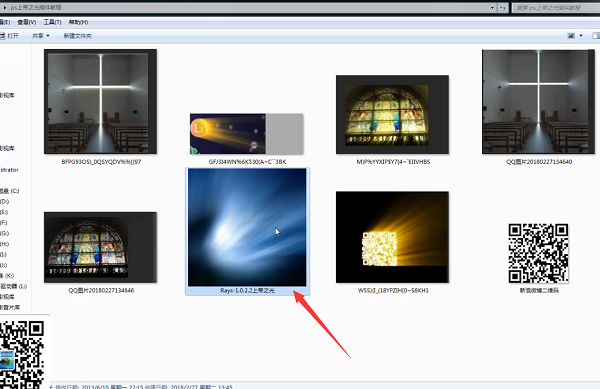Select the QQ图片20180227134646 thumbnail
The width and height of the screenshot is (600, 389).
tap(100, 247)
